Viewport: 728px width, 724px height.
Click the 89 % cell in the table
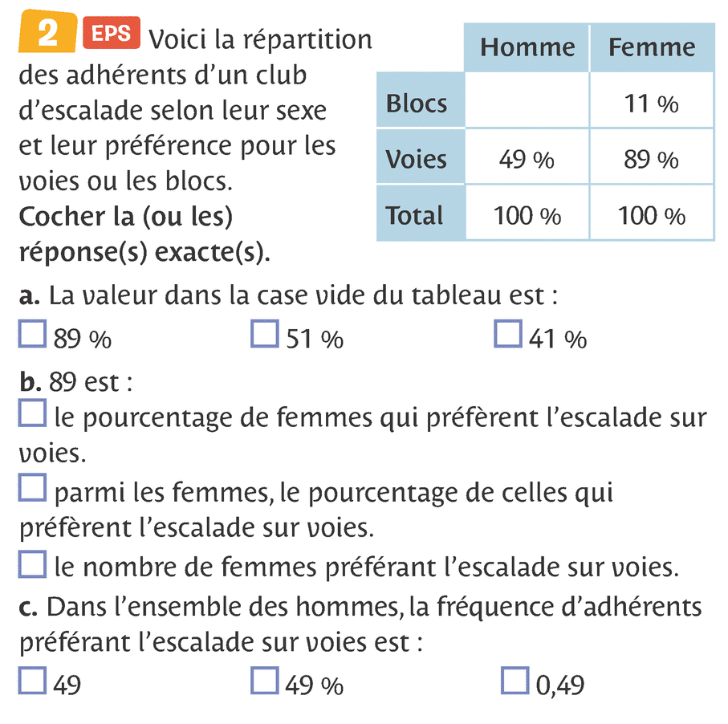652,160
